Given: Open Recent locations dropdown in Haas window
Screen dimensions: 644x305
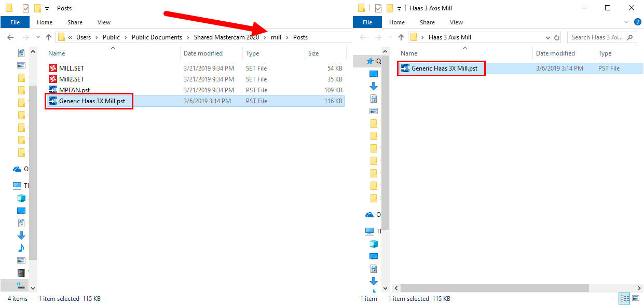Looking at the screenshot, I should (x=390, y=37).
